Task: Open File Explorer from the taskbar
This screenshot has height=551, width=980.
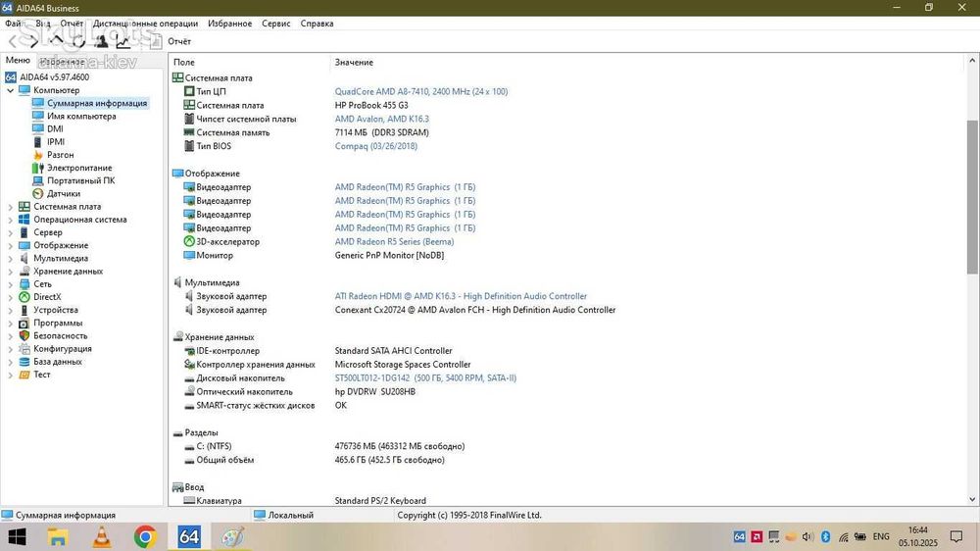Action: (58, 536)
